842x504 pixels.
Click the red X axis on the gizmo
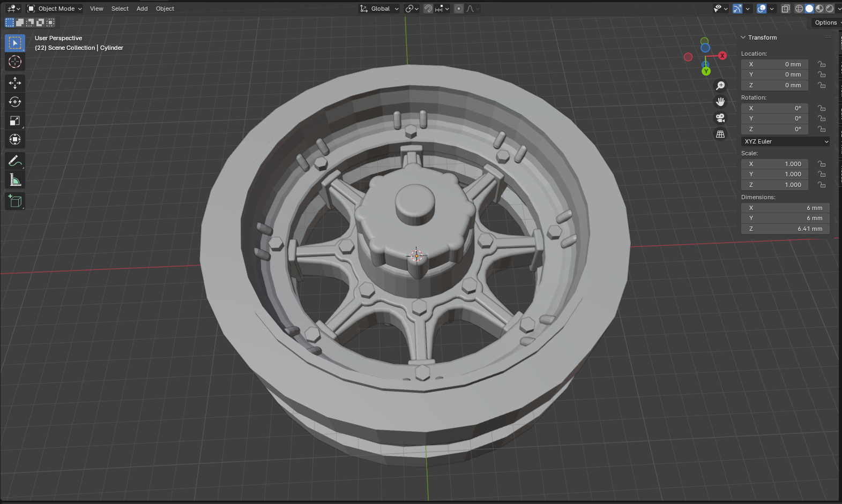pos(722,56)
